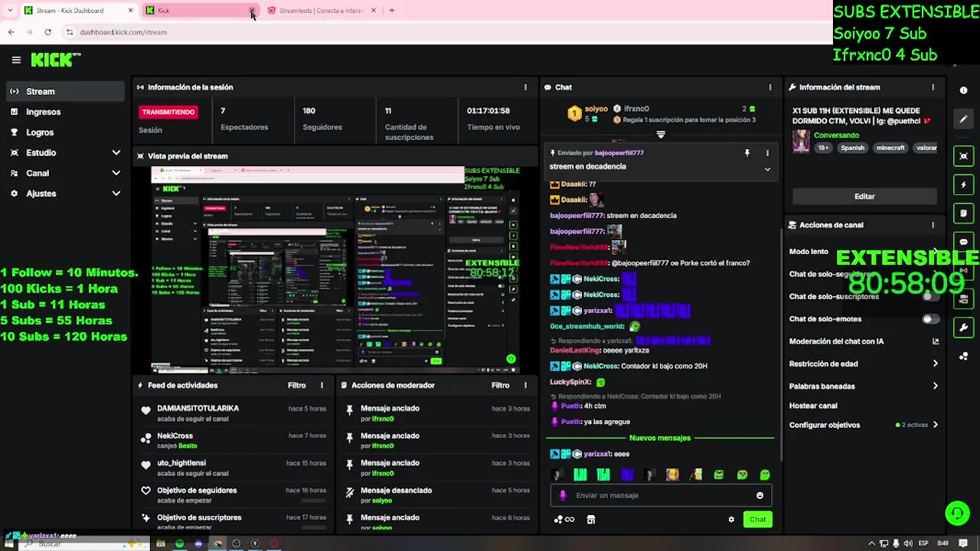The width and height of the screenshot is (980, 551).
Task: Click the wrench tool icon in right sidebar
Action: coord(963,328)
